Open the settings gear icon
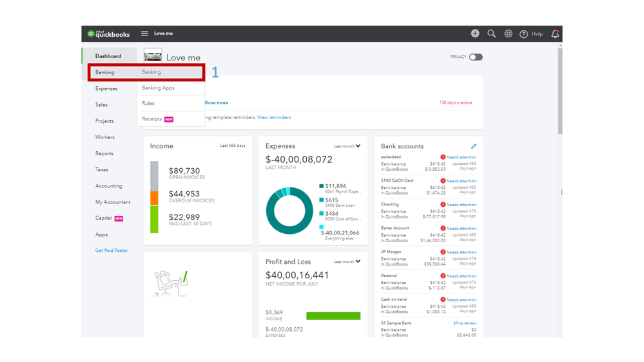 point(508,33)
